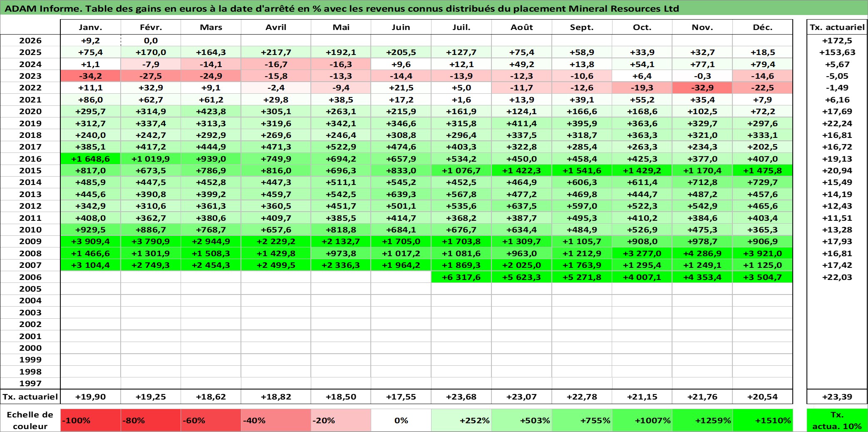Image resolution: width=868 pixels, height=432 pixels.
Task: Click the +423,8 cell in March 2020
Action: coord(211,111)
